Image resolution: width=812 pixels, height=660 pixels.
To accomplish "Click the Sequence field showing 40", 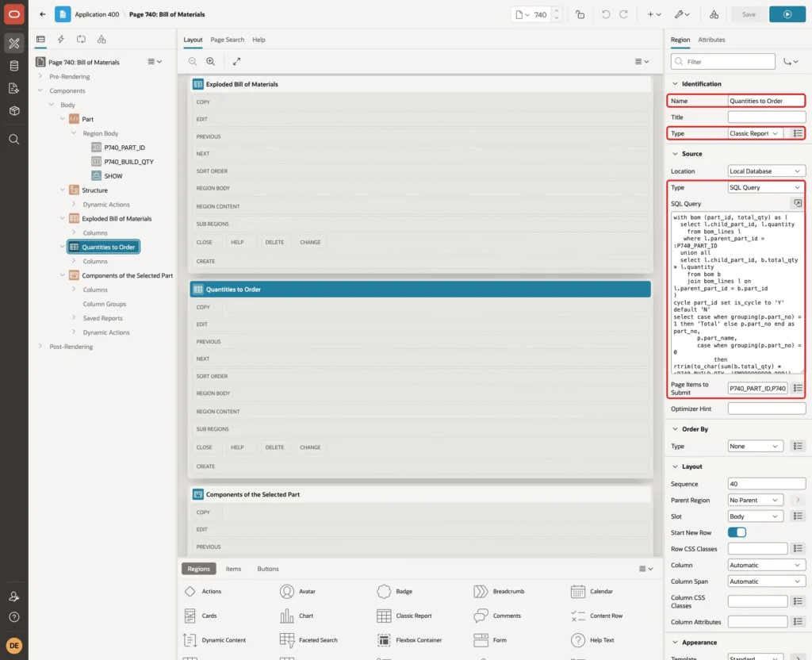I will tap(767, 484).
